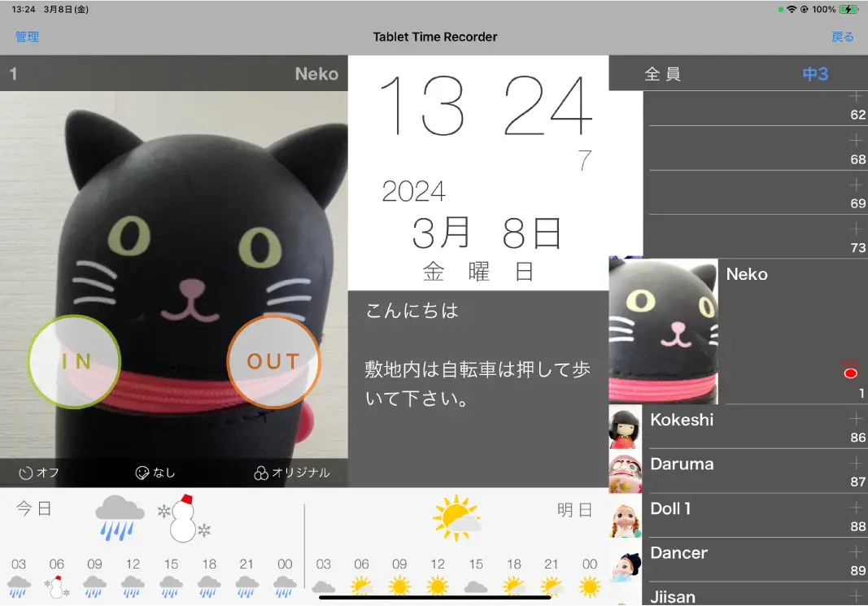
Task: Expand the Doll 1 row plus icon
Action: point(855,508)
